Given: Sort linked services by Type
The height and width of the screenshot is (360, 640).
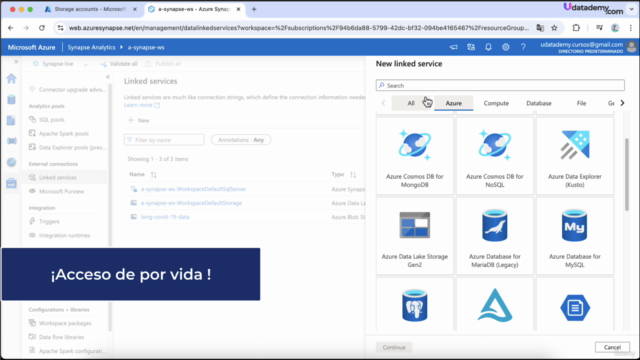Looking at the screenshot, I should pyautogui.click(x=353, y=175).
